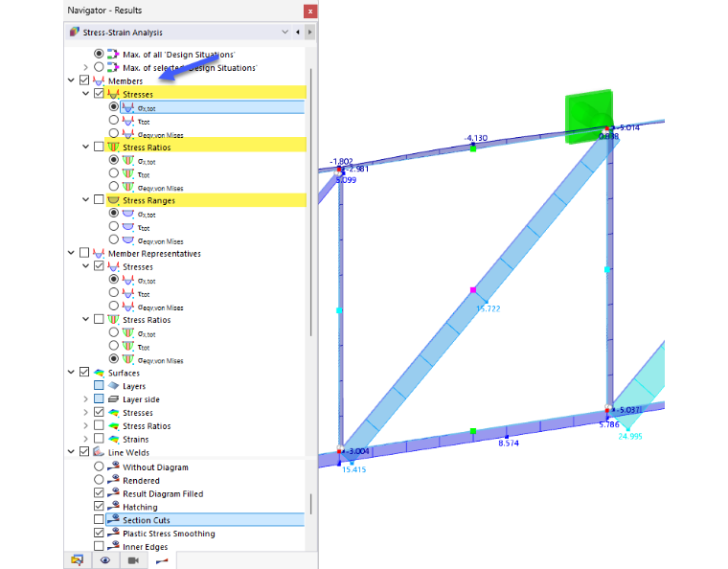Uncheck the Members checkbox
Image resolution: width=728 pixels, height=569 pixels.
(84, 80)
